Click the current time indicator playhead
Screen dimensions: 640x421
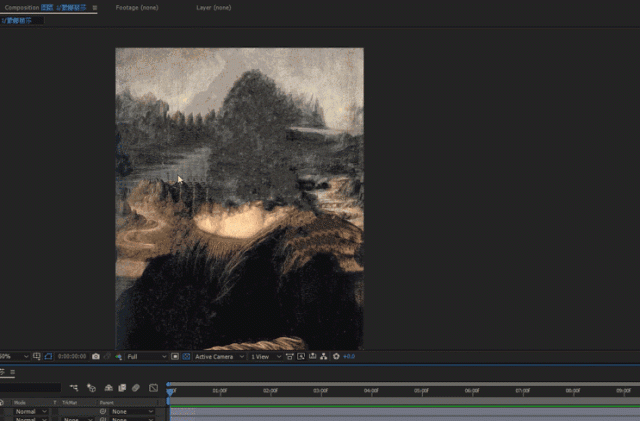170,392
